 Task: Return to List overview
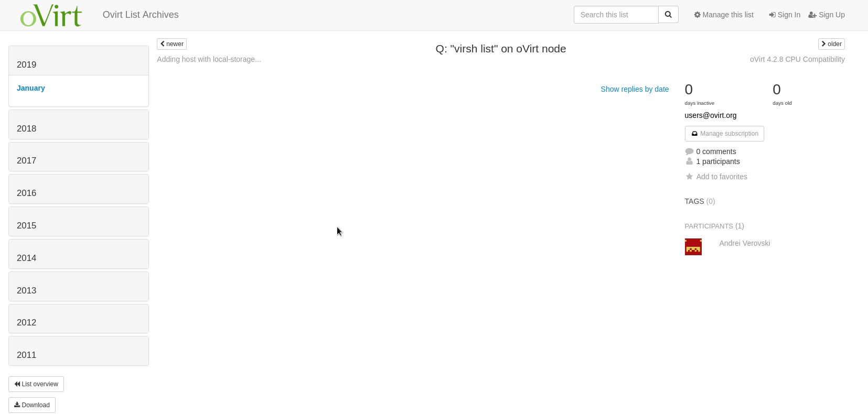pyautogui.click(x=36, y=384)
